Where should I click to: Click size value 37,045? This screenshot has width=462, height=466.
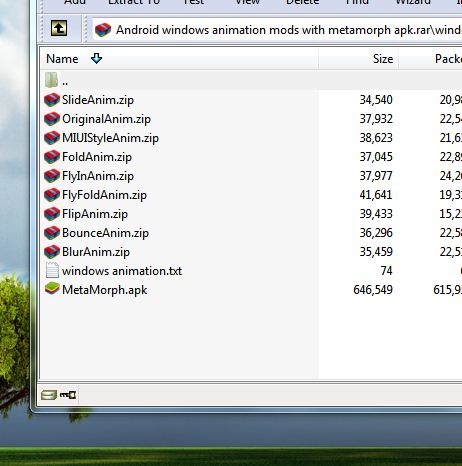[376, 157]
